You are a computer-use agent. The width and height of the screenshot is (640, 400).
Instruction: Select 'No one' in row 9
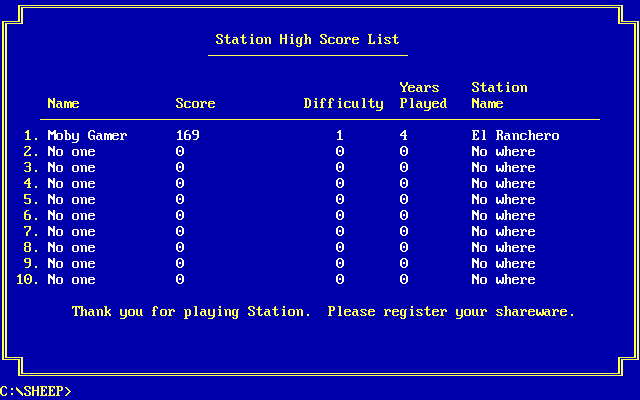point(71,263)
